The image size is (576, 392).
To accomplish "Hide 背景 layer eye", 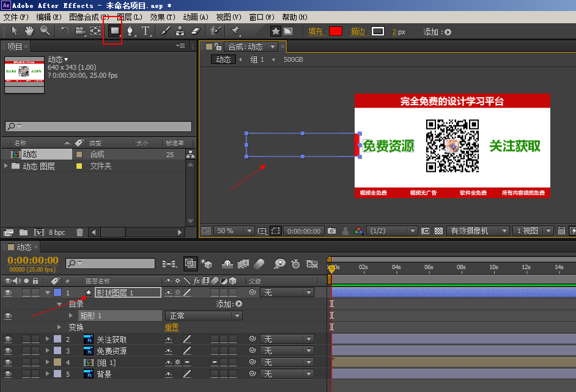I will tap(8, 374).
